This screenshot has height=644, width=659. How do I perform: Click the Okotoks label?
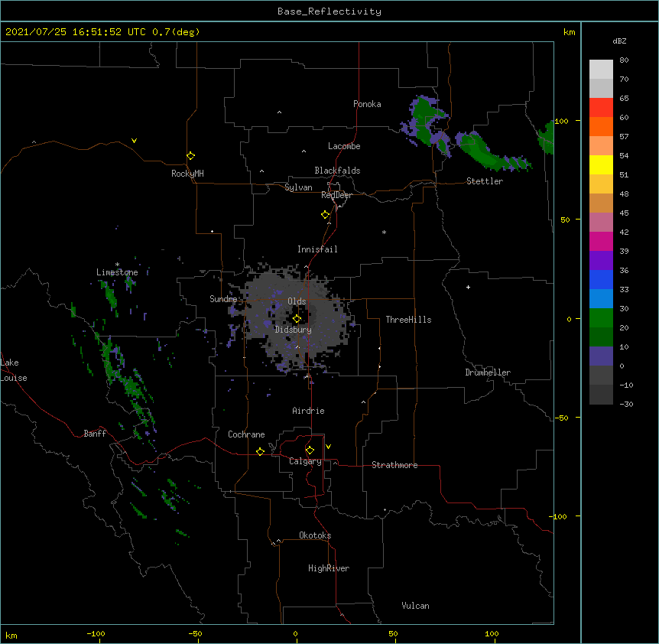[315, 535]
